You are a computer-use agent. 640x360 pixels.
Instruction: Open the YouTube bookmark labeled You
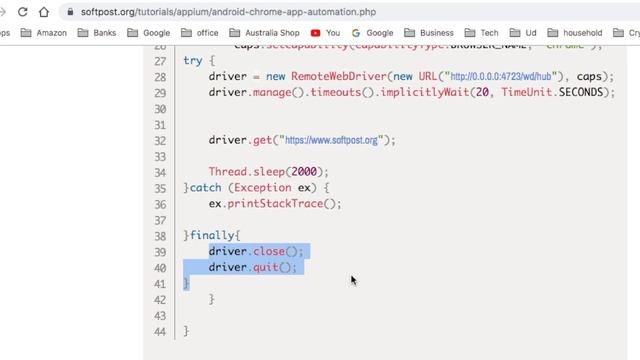pyautogui.click(x=325, y=33)
